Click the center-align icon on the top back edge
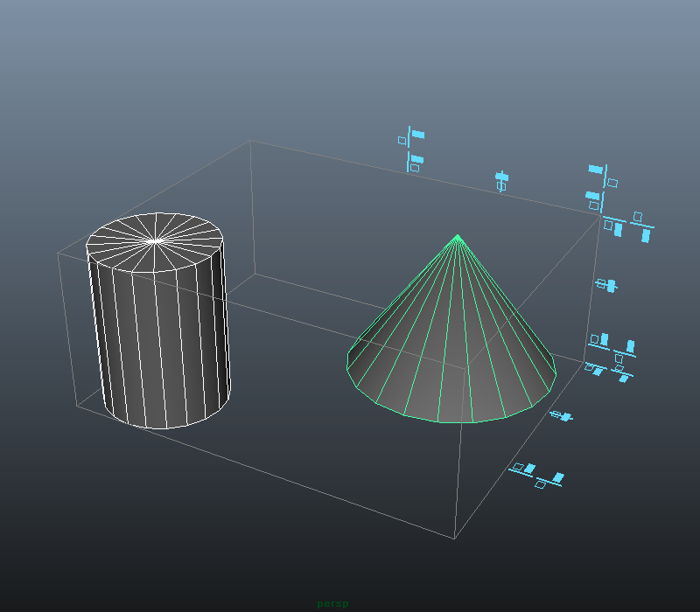The height and width of the screenshot is (612, 700). [x=501, y=181]
